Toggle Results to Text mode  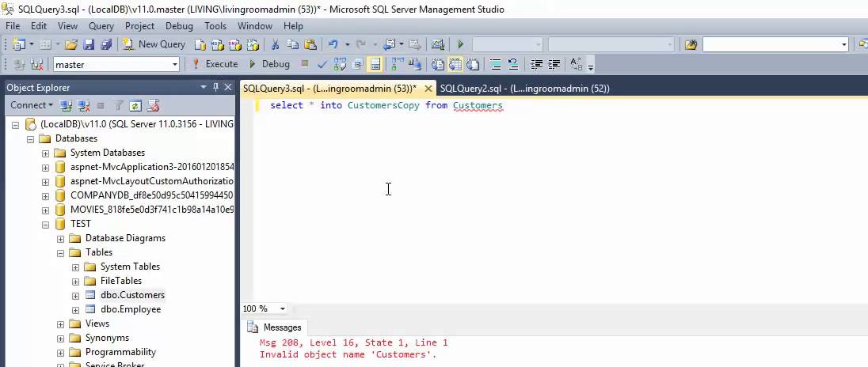coord(437,64)
